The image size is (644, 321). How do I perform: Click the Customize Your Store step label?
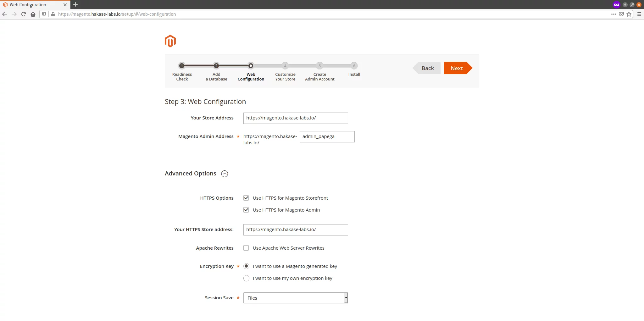[x=285, y=77]
